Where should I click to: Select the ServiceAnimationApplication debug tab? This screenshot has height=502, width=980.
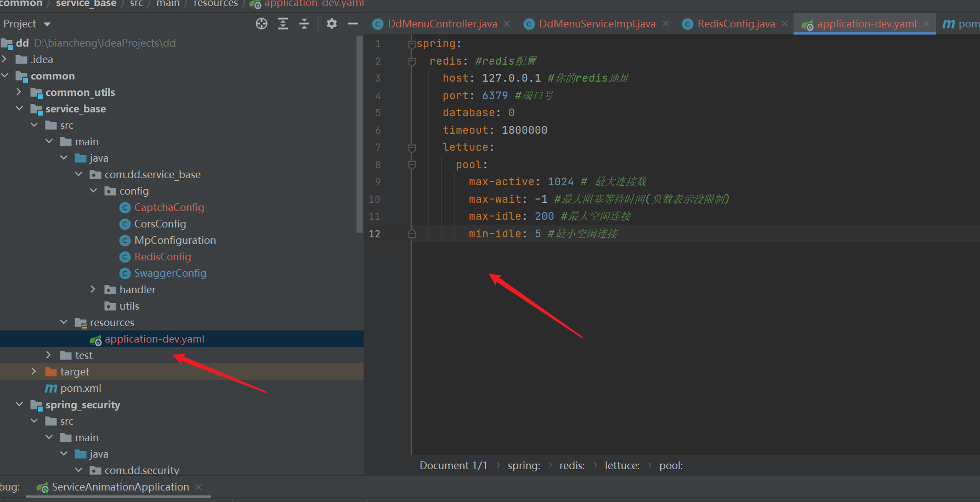point(119,487)
